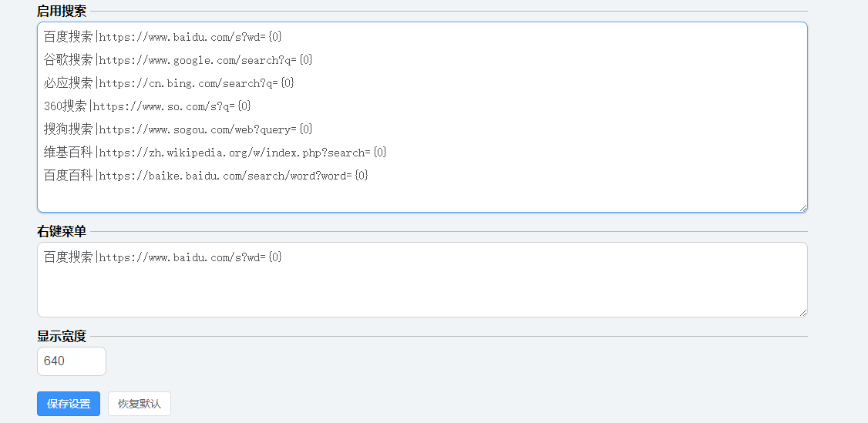
Task: Click the {0} placeholder in the 维基百科 line
Action: (x=380, y=152)
